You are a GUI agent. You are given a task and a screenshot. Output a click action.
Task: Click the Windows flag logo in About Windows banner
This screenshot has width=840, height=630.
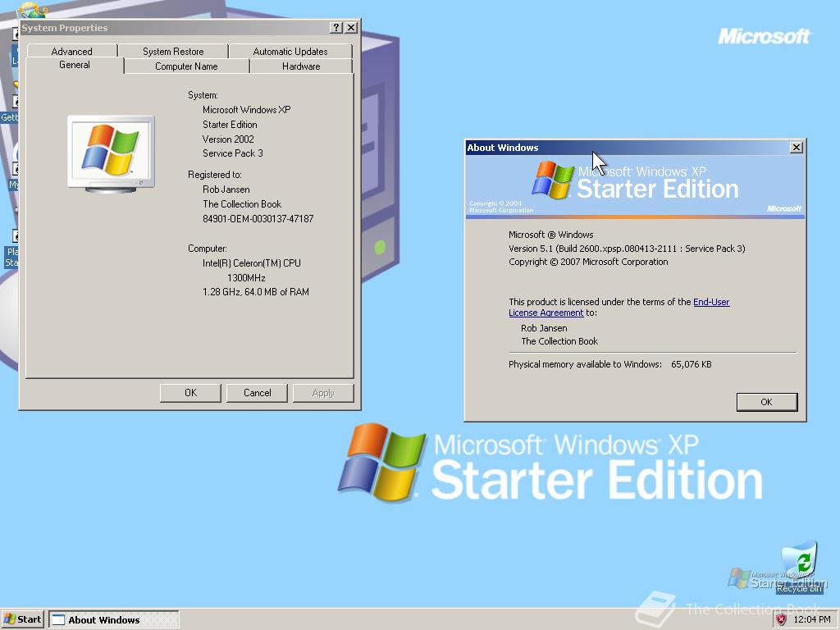[552, 180]
